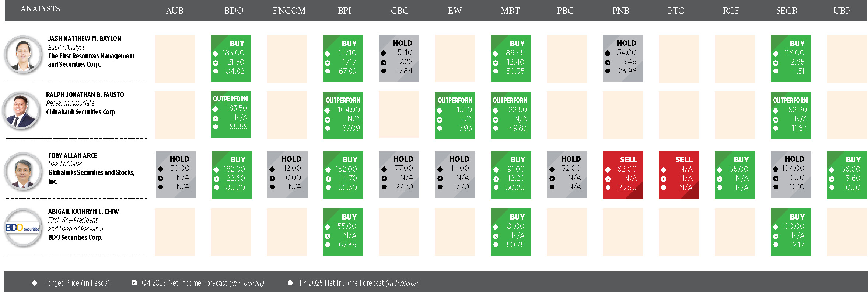This screenshot has width=868, height=293.
Task: Click the Target Price diamond legend icon
Action: [35, 283]
